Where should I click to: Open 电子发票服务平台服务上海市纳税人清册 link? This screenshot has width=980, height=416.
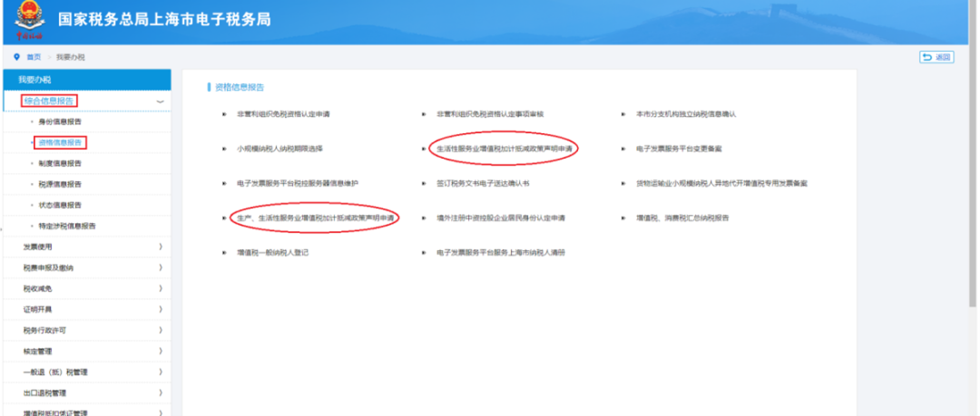pos(501,252)
